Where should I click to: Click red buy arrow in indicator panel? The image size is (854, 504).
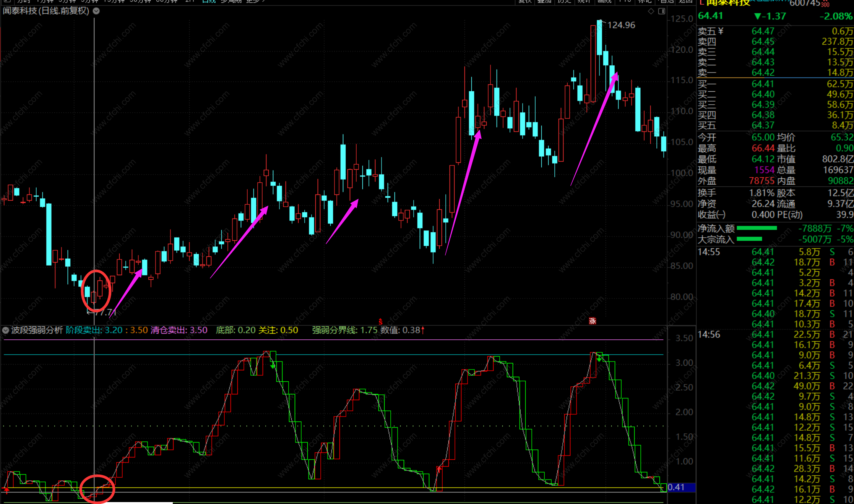point(439,469)
